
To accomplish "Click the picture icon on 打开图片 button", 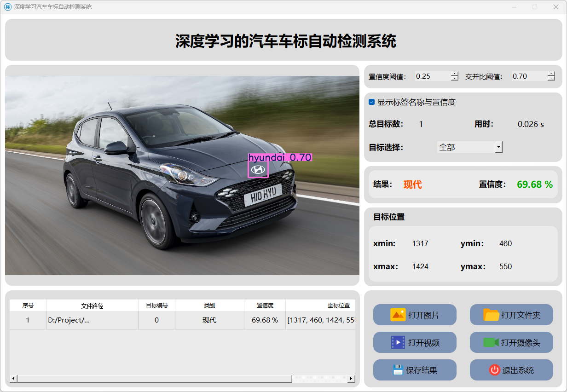I will pos(398,315).
